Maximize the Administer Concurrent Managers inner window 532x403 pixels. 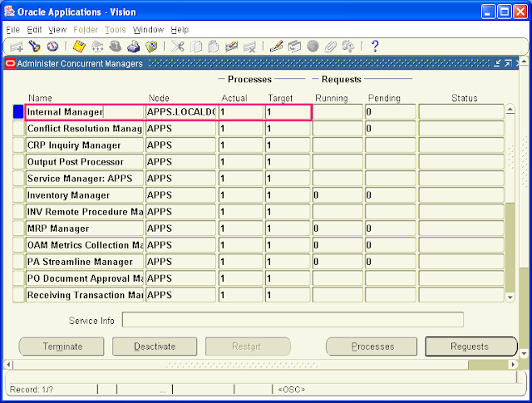pos(508,63)
